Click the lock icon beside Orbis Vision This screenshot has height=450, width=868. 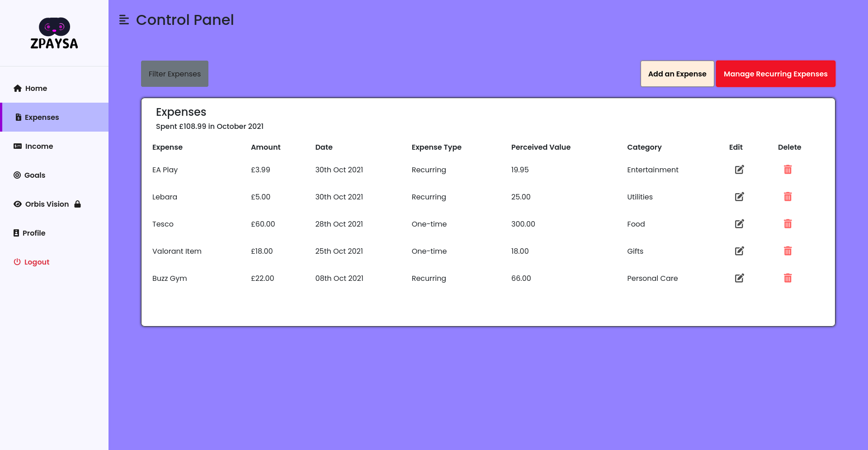pos(77,204)
